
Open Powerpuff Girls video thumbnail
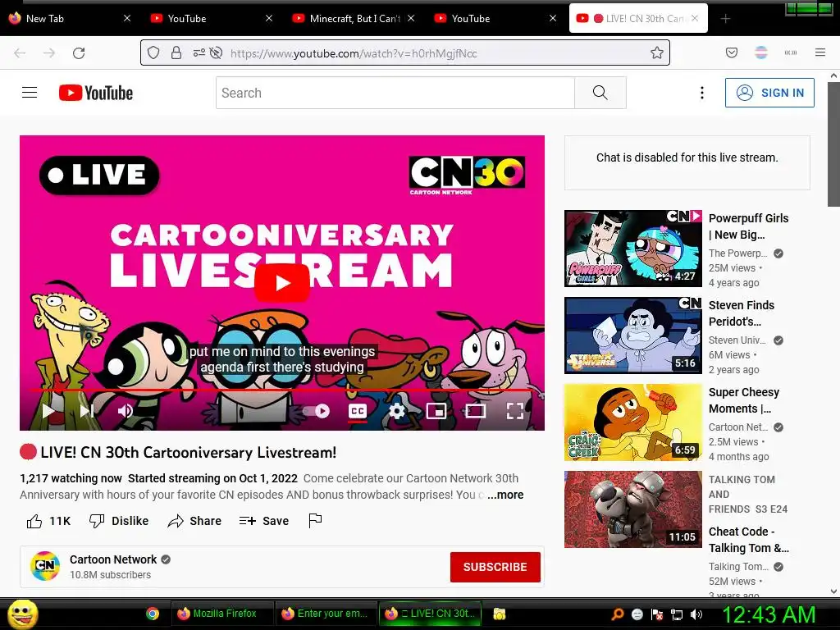[632, 248]
